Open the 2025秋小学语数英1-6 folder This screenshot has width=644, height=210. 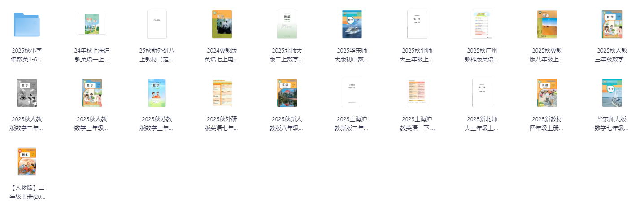27,24
